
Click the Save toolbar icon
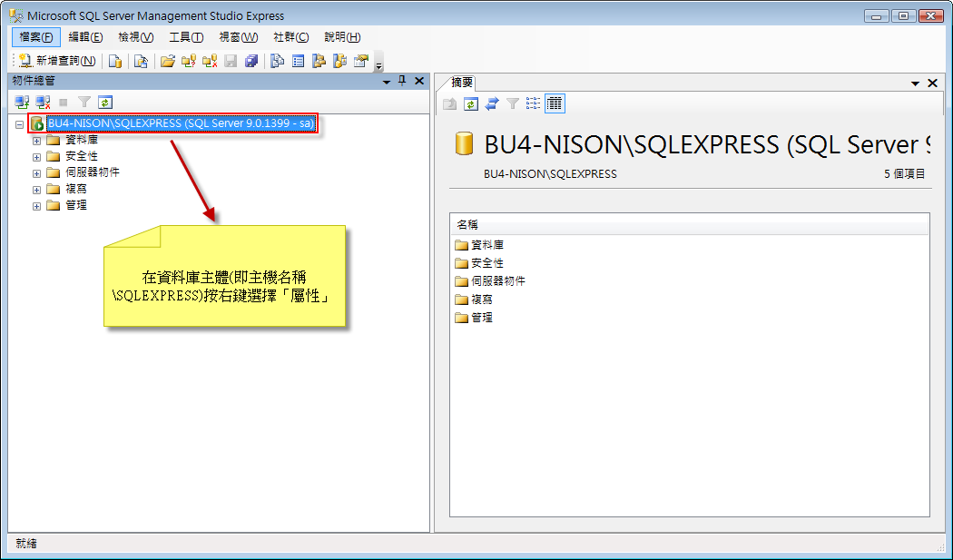click(x=228, y=60)
